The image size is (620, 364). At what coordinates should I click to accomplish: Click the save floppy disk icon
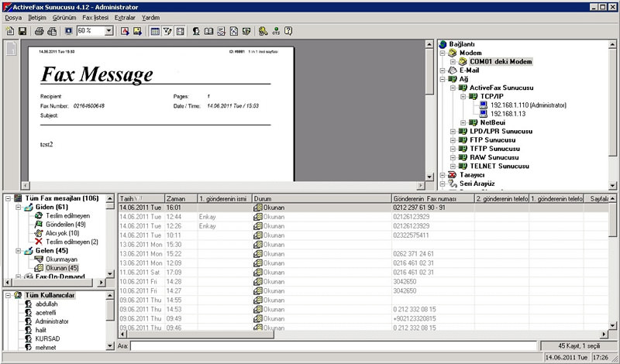pyautogui.click(x=22, y=31)
